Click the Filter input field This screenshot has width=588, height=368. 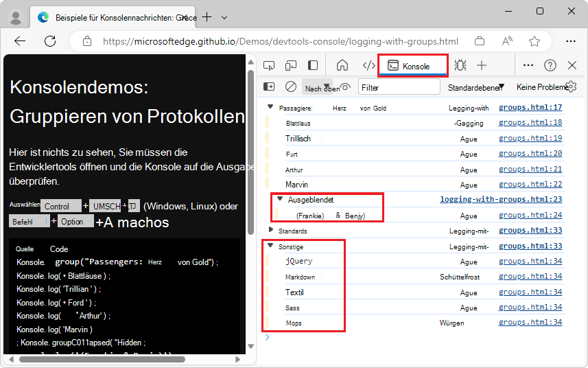tap(399, 87)
